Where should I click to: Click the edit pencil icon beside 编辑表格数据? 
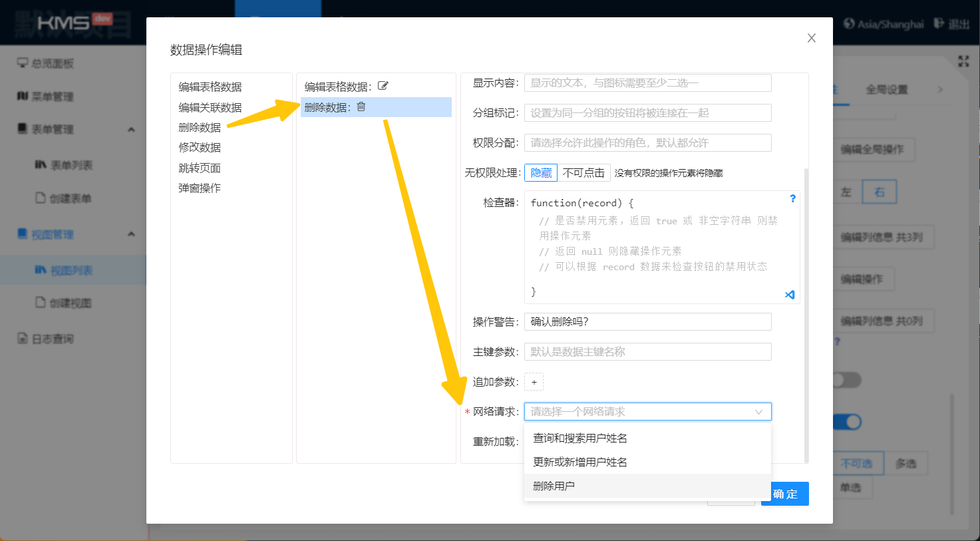383,86
